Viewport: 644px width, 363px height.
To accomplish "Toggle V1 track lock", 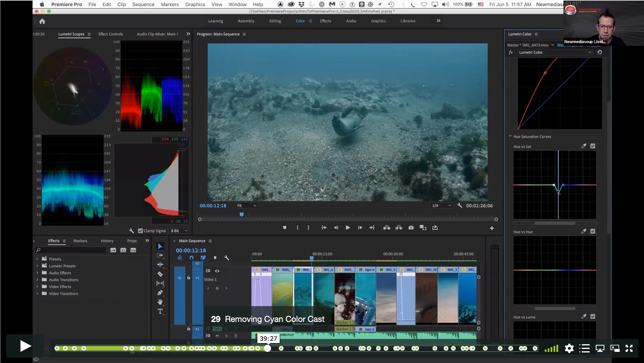I will click(x=189, y=277).
